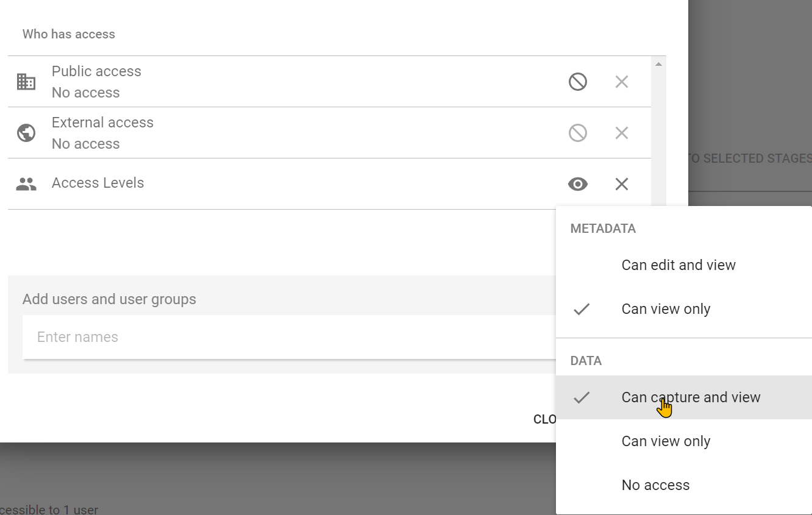The image size is (812, 515).
Task: Click the scrollbar up arrow in access list
Action: coord(658,64)
